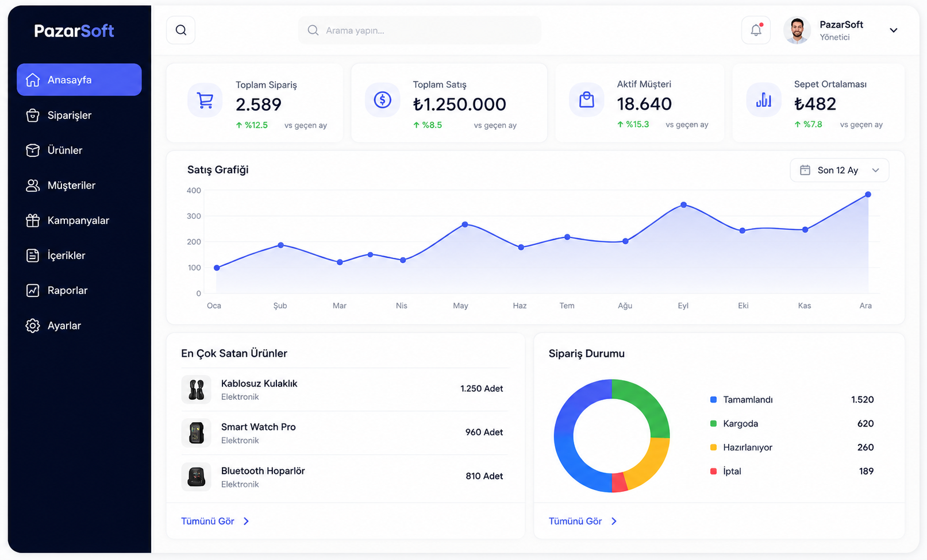Expand the PazarSoft account menu chevron
This screenshot has width=927, height=560.
coord(894,30)
